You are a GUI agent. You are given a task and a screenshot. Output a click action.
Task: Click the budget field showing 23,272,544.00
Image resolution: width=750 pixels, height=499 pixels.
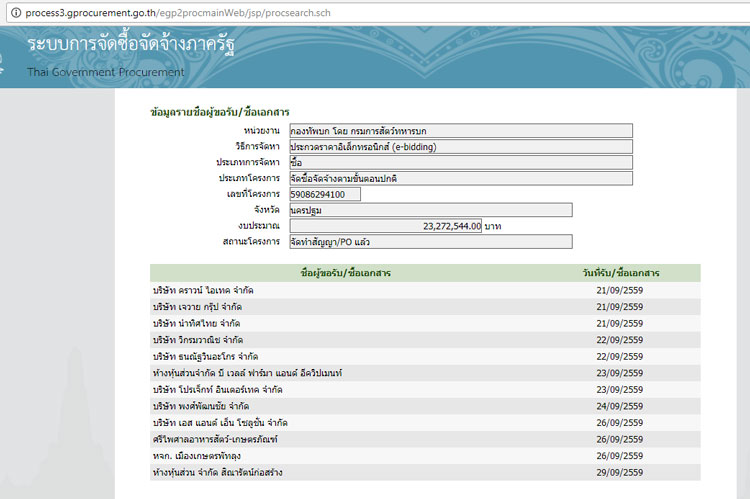coord(385,226)
